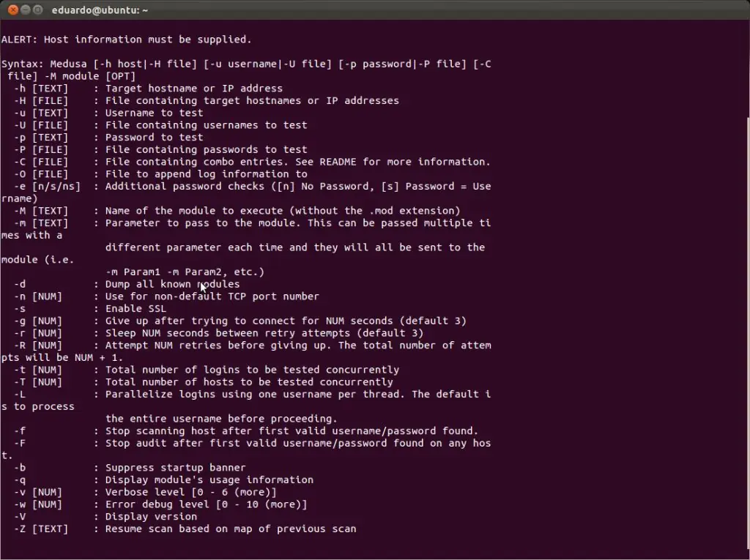This screenshot has height=560, width=750.
Task: Close the terminal window with orange button
Action: (12, 10)
